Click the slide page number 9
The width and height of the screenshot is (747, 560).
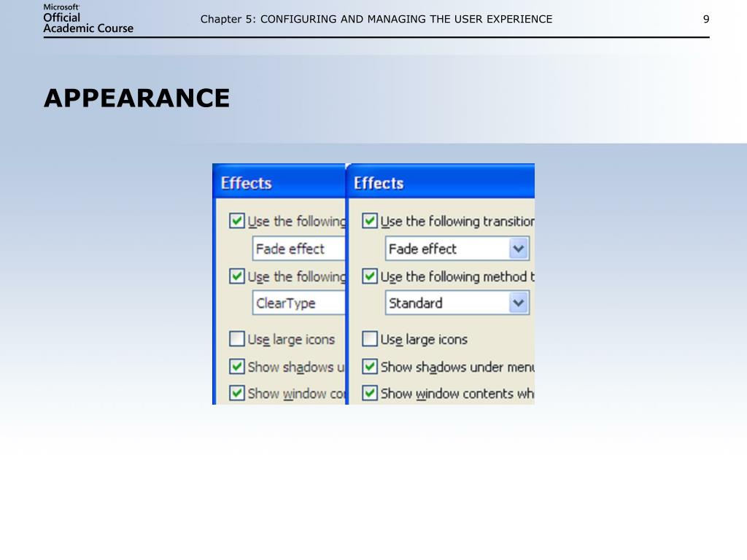[x=706, y=19]
